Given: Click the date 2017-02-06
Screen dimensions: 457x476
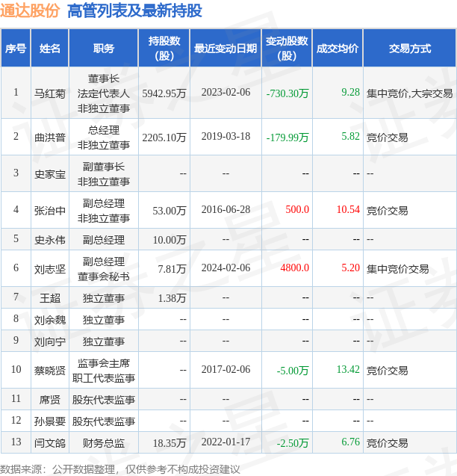Looking at the screenshot, I should pyautogui.click(x=226, y=369).
